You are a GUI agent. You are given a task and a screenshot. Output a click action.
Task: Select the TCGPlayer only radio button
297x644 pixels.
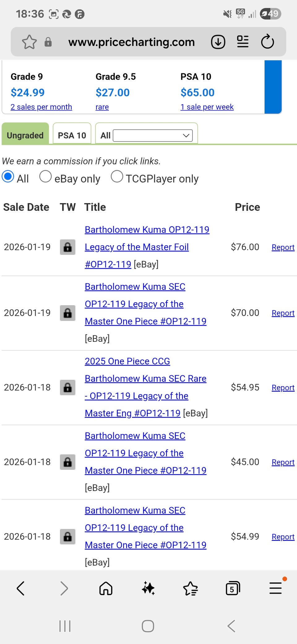[117, 177]
